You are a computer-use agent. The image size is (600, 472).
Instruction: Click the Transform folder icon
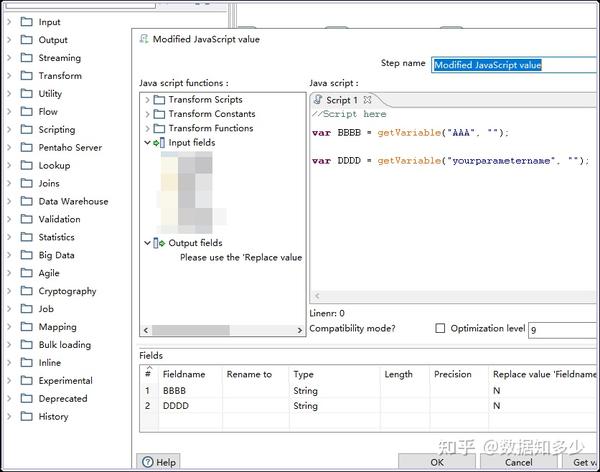(x=26, y=75)
